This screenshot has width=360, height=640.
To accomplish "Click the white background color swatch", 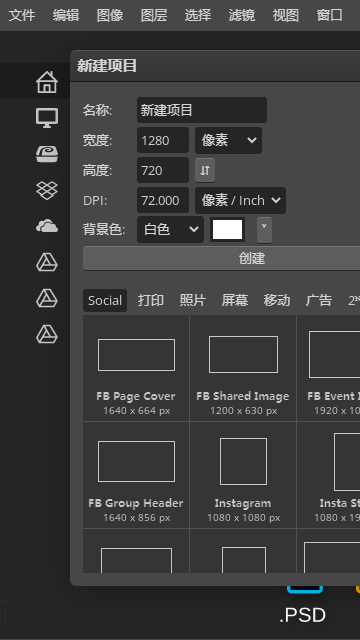I will point(228,229).
